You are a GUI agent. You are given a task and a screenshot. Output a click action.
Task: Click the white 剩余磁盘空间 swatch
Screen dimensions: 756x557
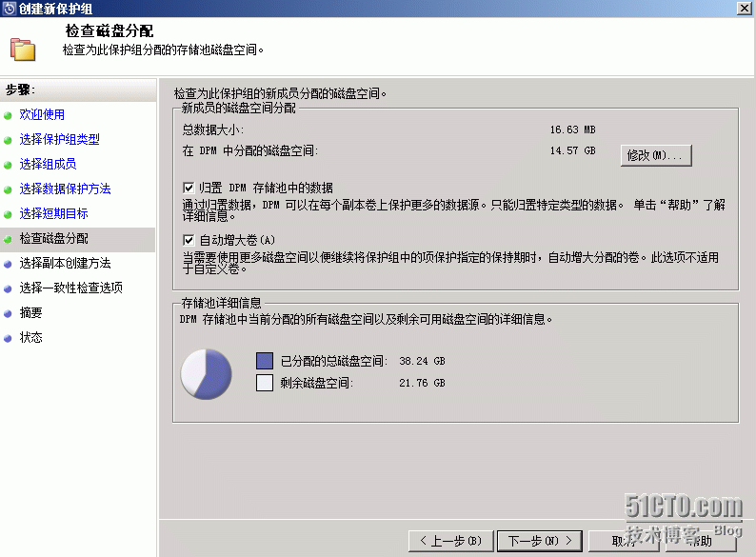click(265, 383)
